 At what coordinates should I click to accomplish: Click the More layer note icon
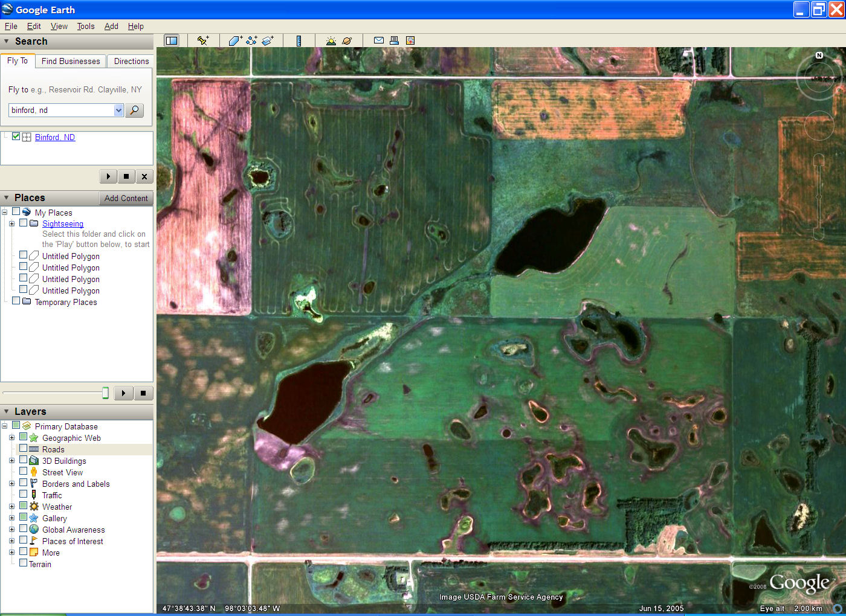pos(34,553)
